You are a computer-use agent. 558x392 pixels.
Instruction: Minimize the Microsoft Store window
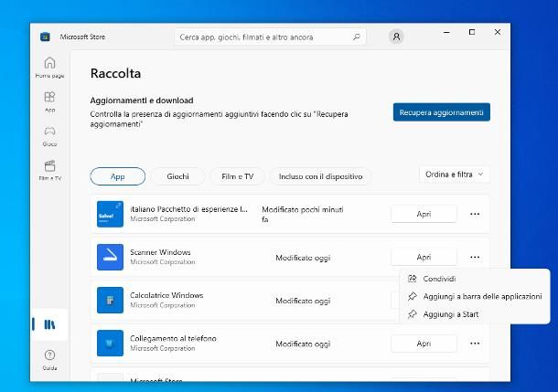click(x=446, y=32)
